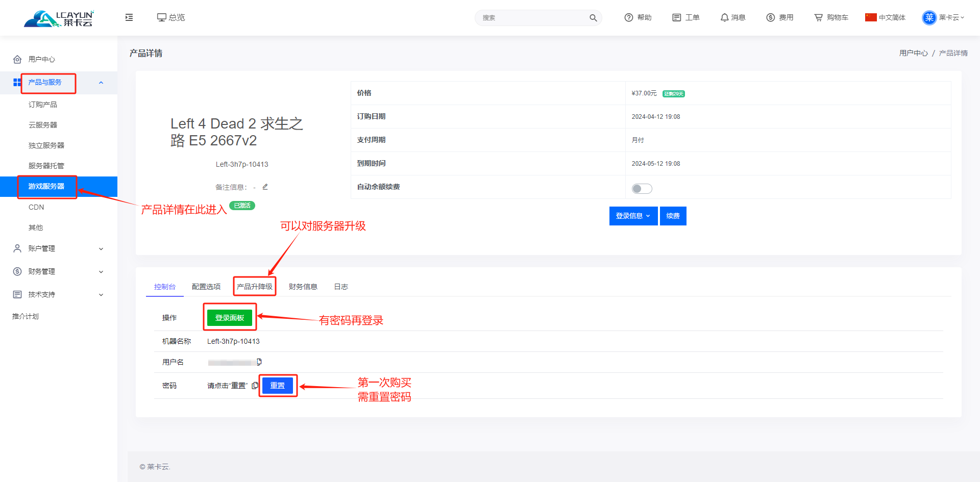This screenshot has height=482, width=980.
Task: Click the 技术支持 document icon
Action: pos(17,294)
